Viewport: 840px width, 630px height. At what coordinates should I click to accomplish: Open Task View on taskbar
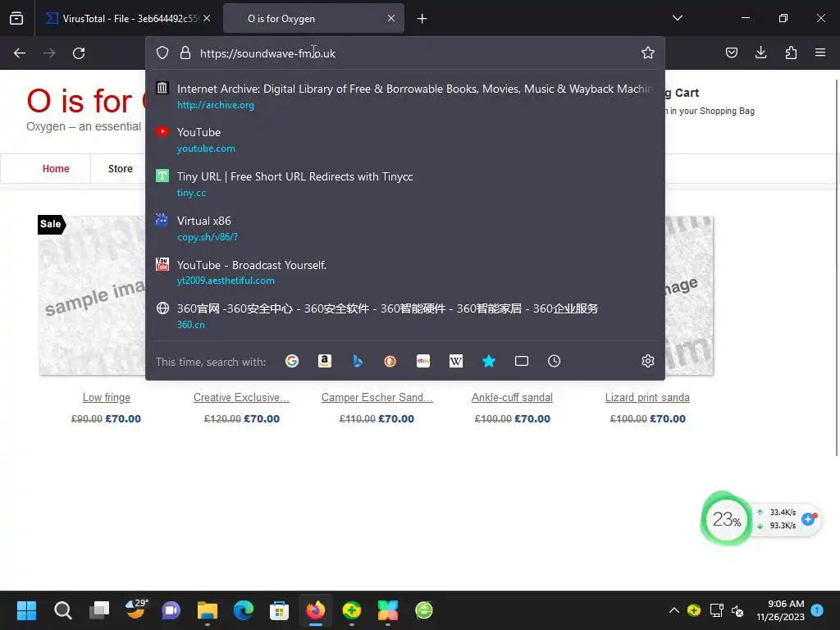(x=99, y=610)
